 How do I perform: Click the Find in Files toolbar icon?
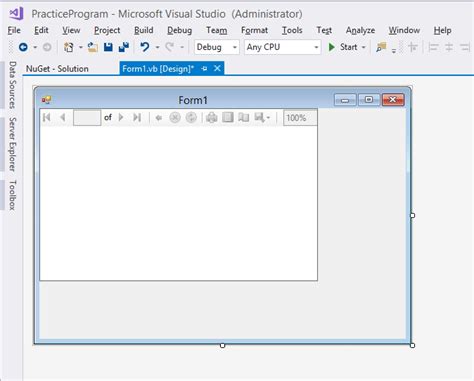click(381, 47)
